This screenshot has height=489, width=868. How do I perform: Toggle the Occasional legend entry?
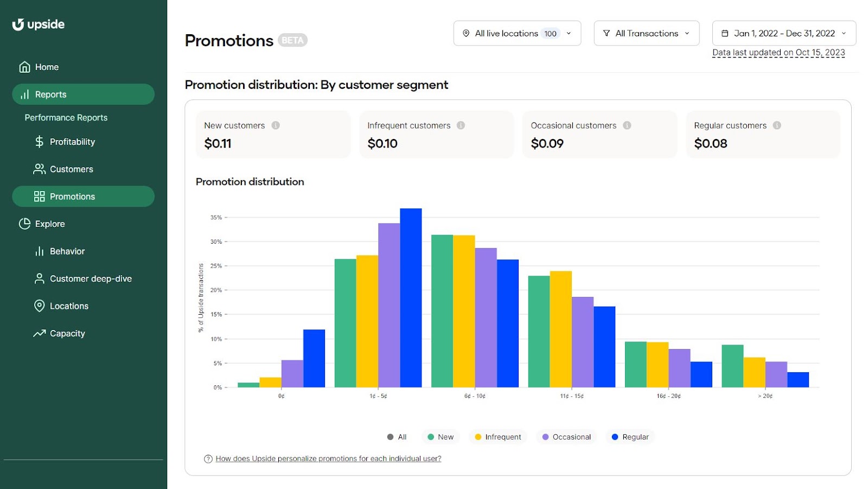(566, 436)
